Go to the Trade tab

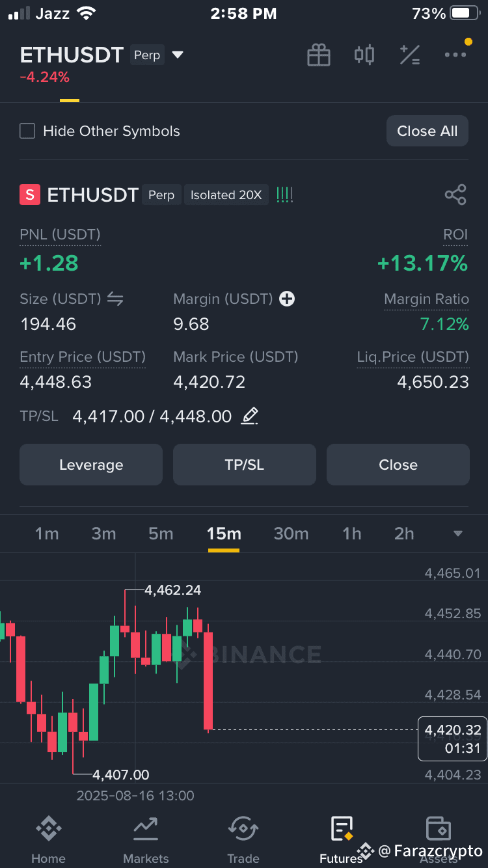[243, 841]
